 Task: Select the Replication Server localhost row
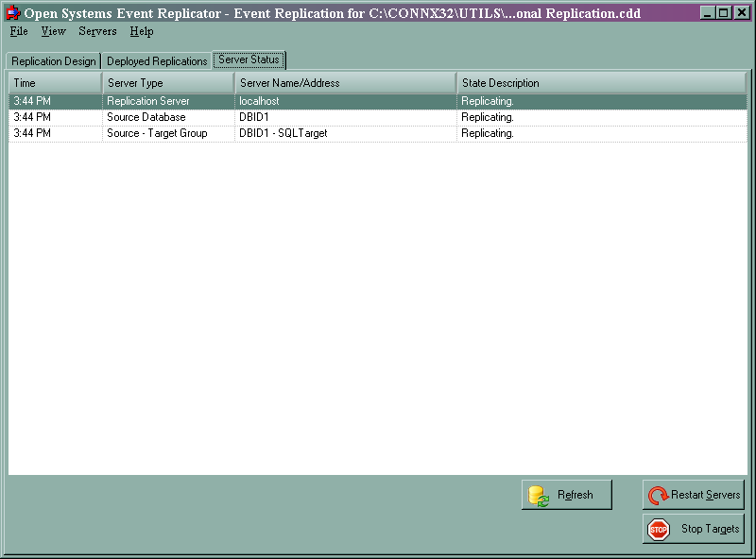click(x=283, y=101)
